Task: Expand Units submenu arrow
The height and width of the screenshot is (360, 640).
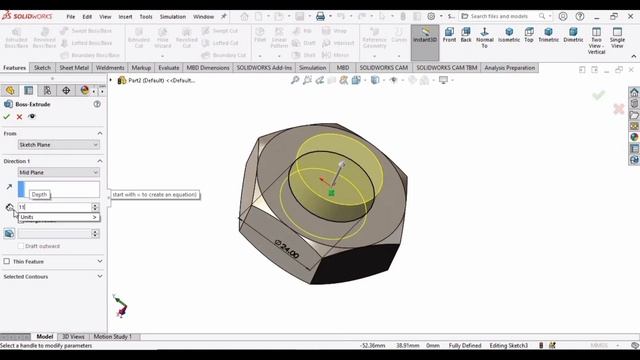Action: [x=94, y=217]
